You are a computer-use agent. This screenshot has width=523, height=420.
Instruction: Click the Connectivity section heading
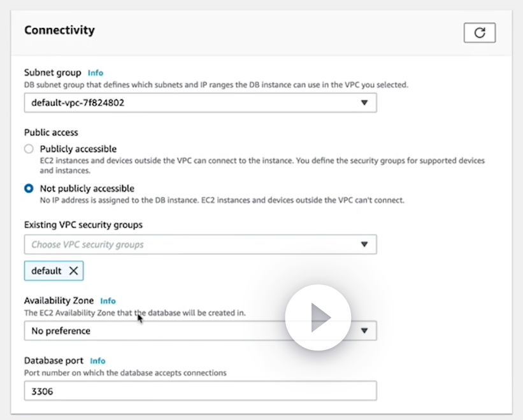point(59,30)
